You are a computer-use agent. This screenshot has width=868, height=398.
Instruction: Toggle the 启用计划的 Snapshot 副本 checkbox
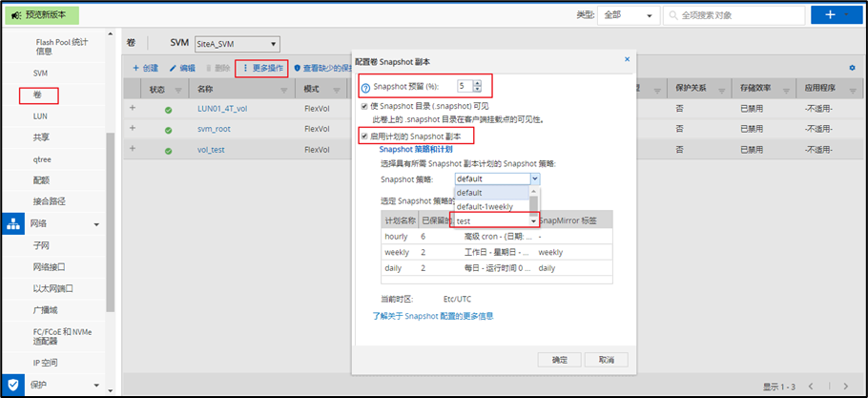[363, 136]
